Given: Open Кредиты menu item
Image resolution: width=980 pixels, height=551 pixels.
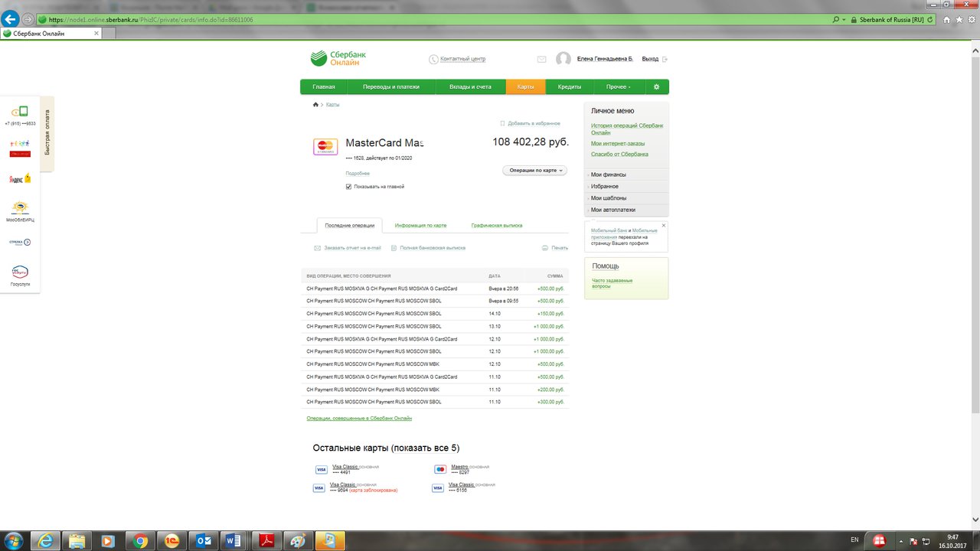Looking at the screenshot, I should pyautogui.click(x=569, y=87).
